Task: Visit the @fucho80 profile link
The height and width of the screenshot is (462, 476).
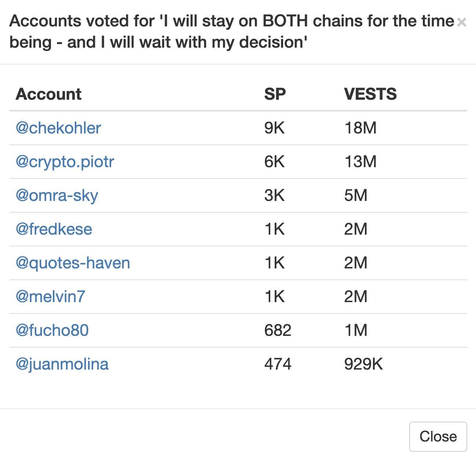Action: 52,330
